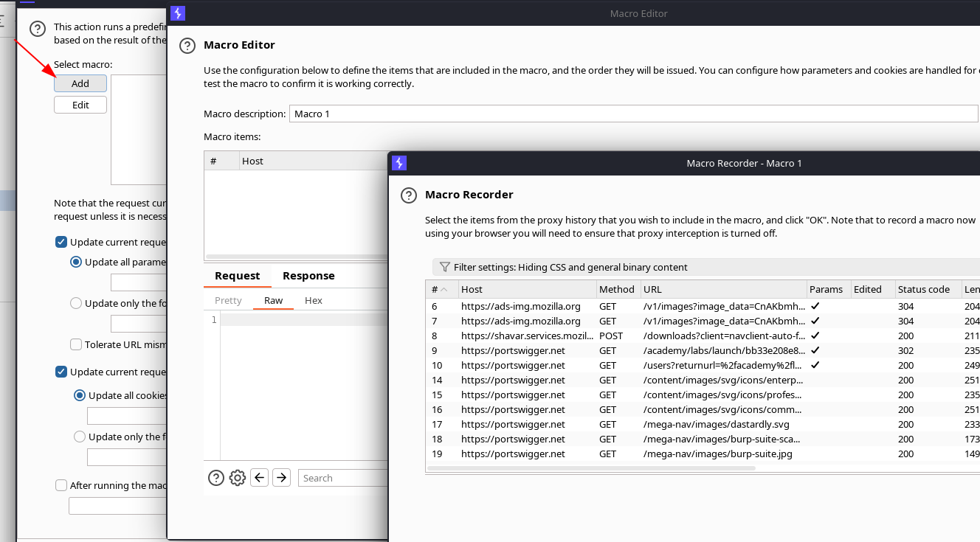
Task: Click the Macro description input field
Action: (633, 114)
